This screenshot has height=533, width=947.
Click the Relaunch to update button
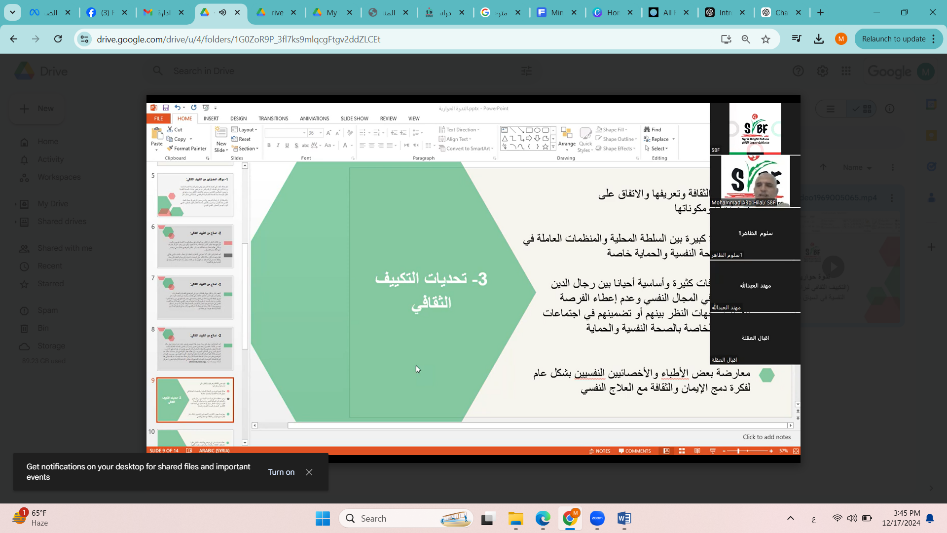point(893,39)
